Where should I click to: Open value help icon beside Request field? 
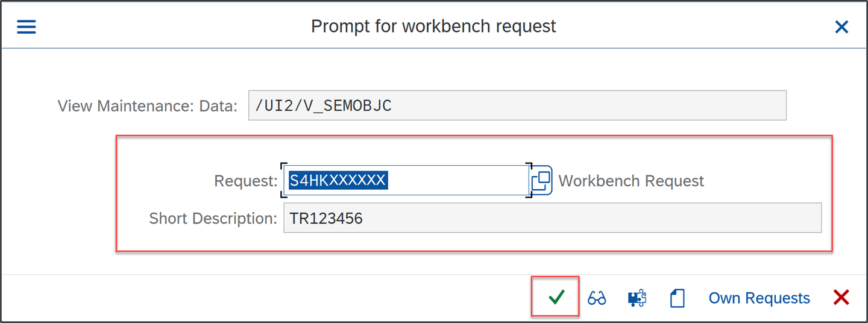point(541,180)
